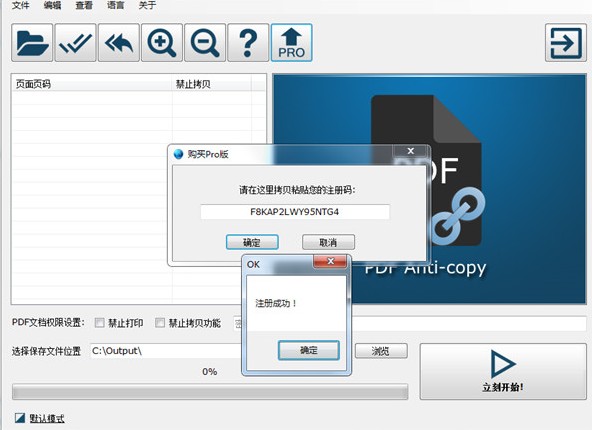Click the C:\Output\ save path field

click(166, 351)
